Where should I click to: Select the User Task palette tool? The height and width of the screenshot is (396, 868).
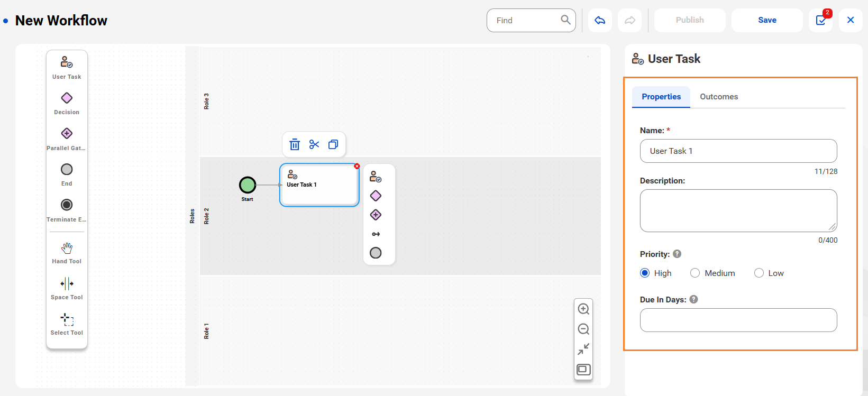[67, 68]
